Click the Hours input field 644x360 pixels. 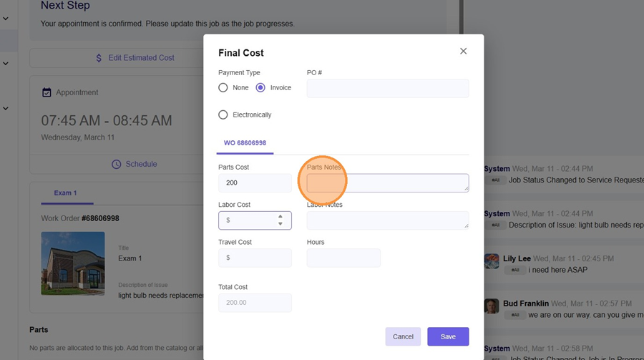tap(343, 258)
